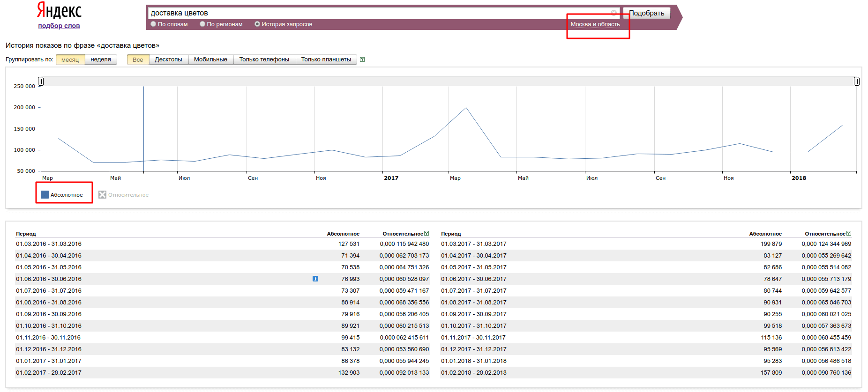Follow the подбор слов link
The image size is (868, 392).
(59, 26)
